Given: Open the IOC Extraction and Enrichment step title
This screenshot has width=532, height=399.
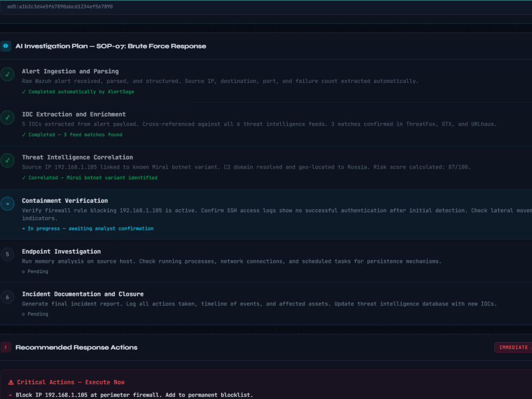Looking at the screenshot, I should tap(73, 114).
